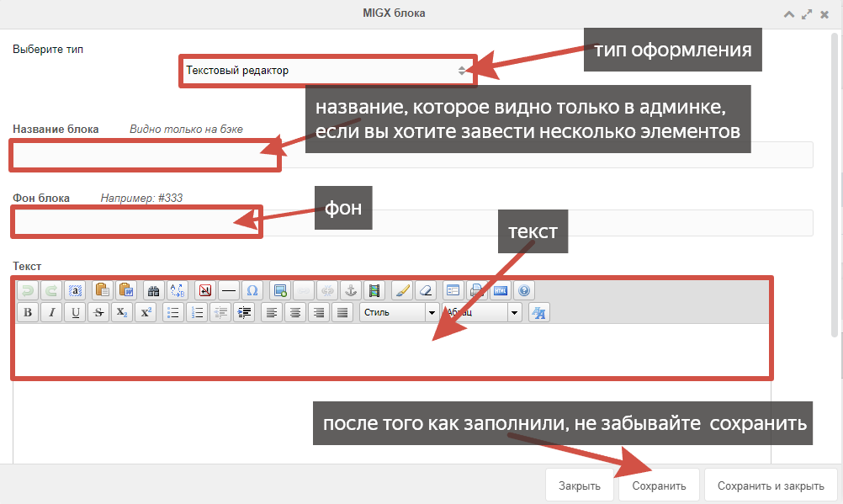843x504 pixels.
Task: Click the Increase Indent icon
Action: 244,312
